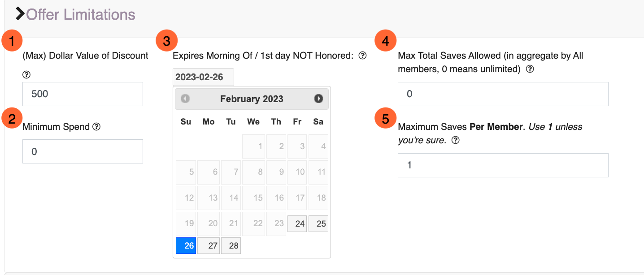644x275 pixels.
Task: Select February 25 in the calendar
Action: 318,223
